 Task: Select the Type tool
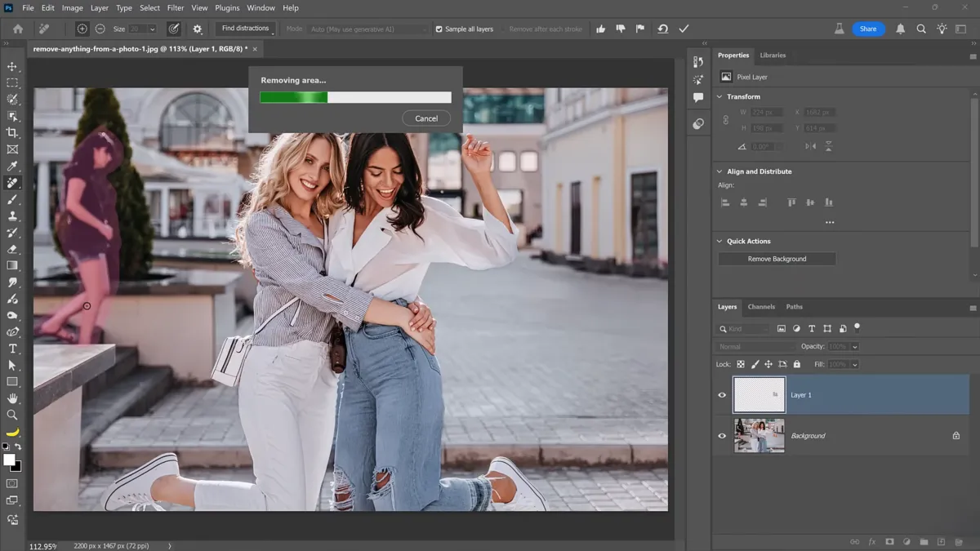point(12,348)
